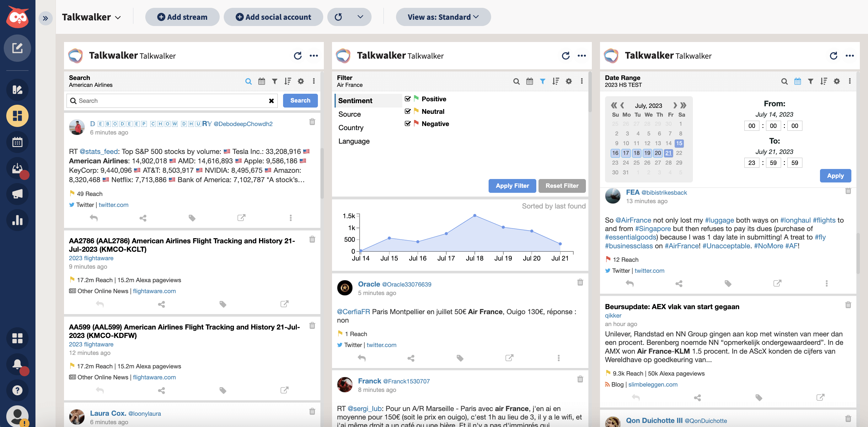Open the Compose new post icon in sidebar
The width and height of the screenshot is (868, 427).
point(17,48)
